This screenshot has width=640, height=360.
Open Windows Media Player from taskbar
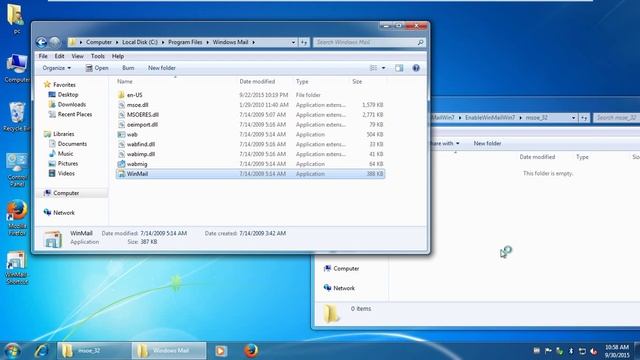pyautogui.click(x=221, y=351)
